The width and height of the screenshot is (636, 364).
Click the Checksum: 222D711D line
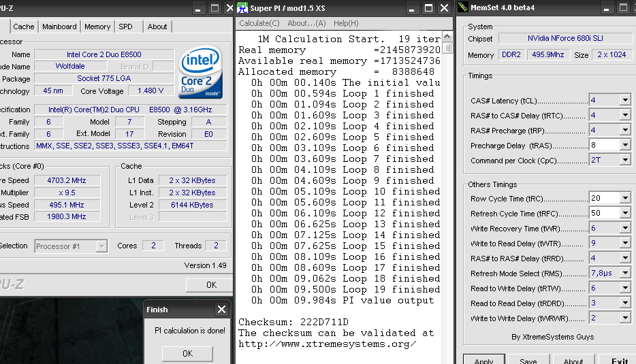pos(293,322)
